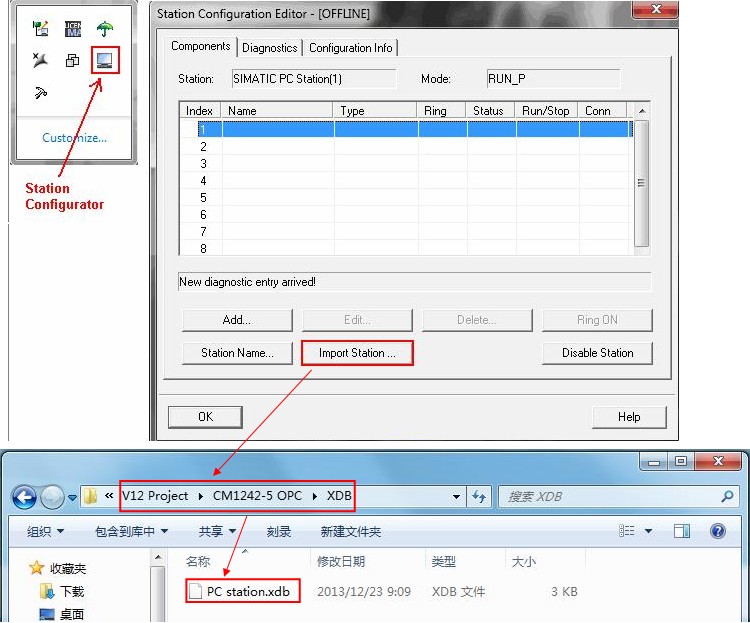Screen dimensions: 750x623
Task: Click the hammer tools tray icon
Action: pos(41,92)
